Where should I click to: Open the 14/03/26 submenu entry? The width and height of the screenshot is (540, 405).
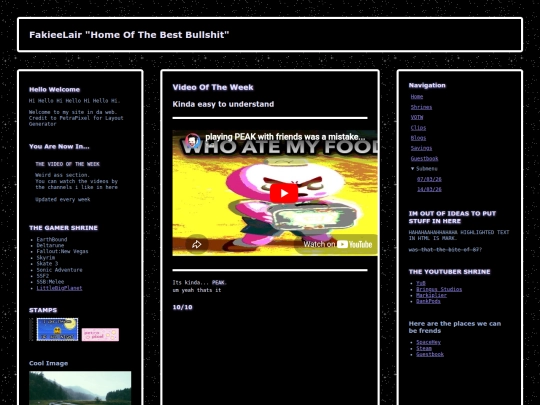pos(429,189)
